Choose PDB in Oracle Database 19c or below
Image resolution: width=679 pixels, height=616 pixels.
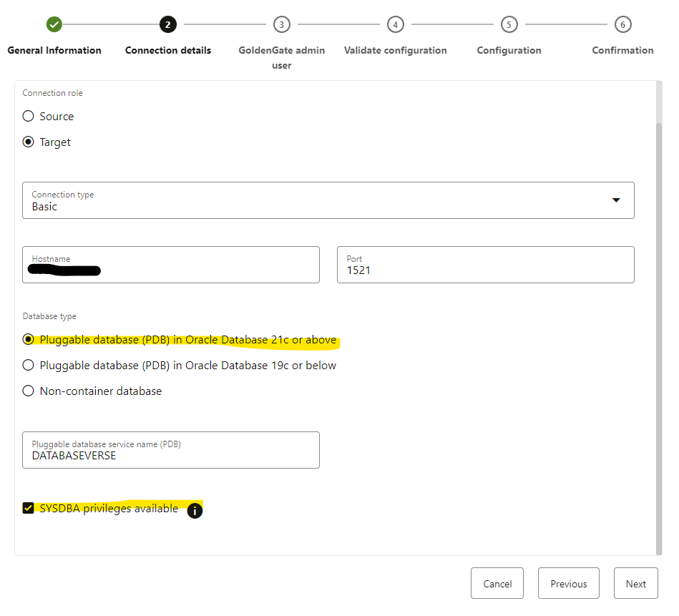click(29, 365)
